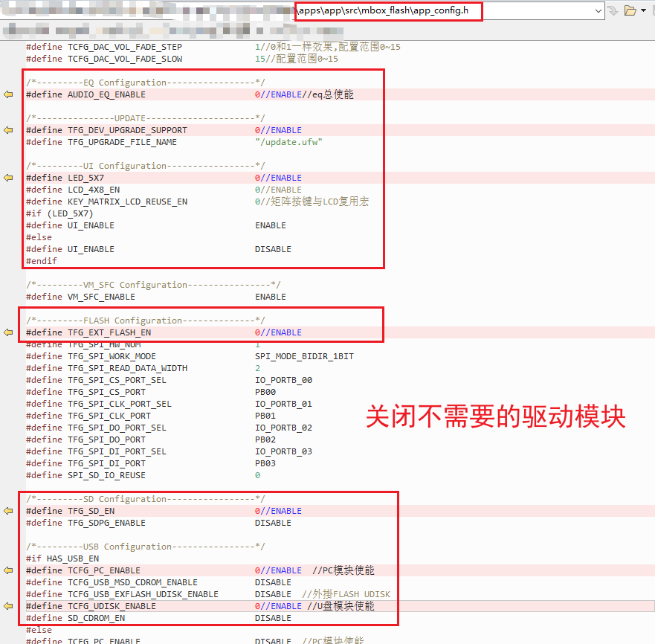Click the DISABLE value of SD_CDROM_EN
Viewport: 655px width, 644px height.
tap(272, 617)
